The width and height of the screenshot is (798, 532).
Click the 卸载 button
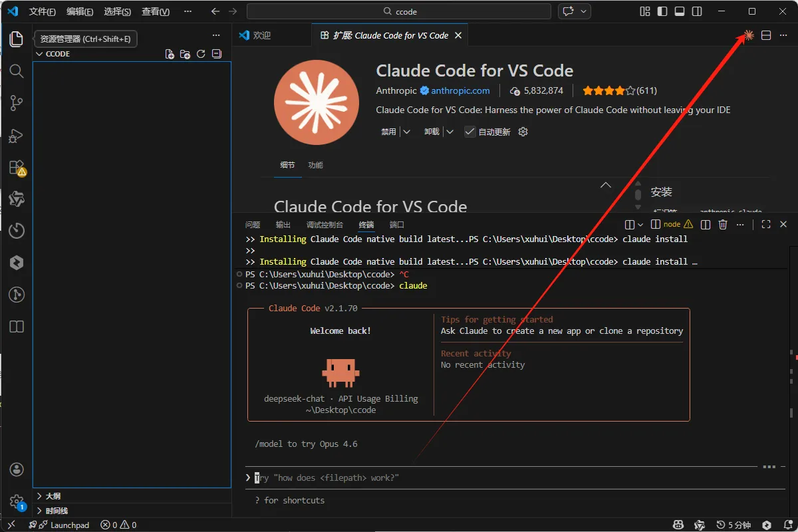pos(432,132)
